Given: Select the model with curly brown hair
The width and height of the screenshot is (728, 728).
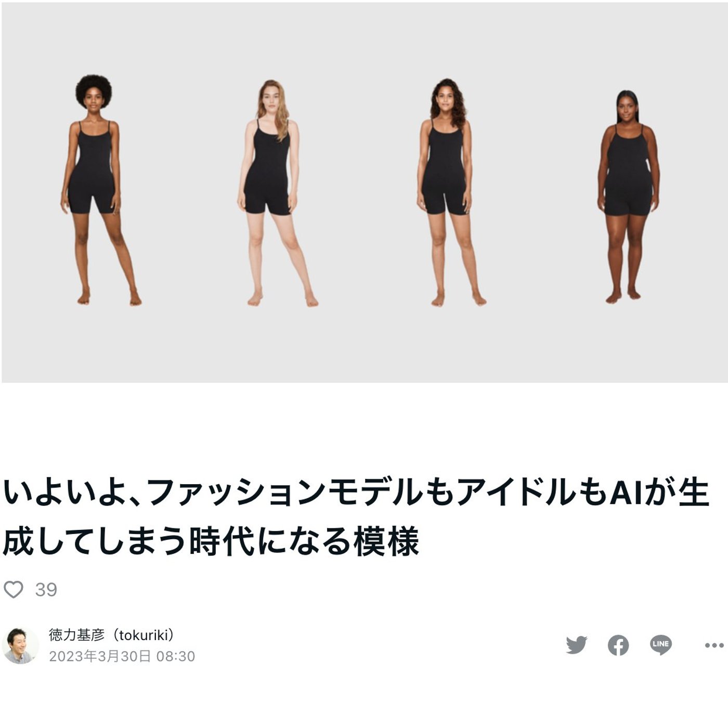Looking at the screenshot, I should click(449, 192).
